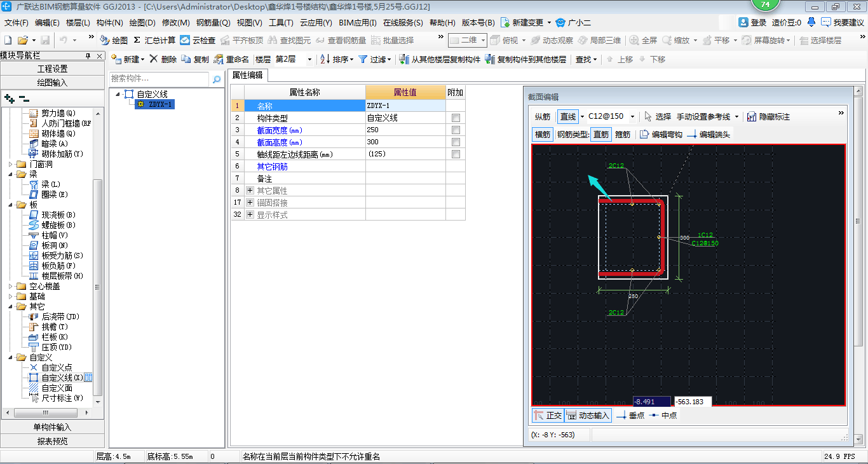The height and width of the screenshot is (464, 868).
Task: Click the 复制 copy component icon
Action: [x=186, y=59]
